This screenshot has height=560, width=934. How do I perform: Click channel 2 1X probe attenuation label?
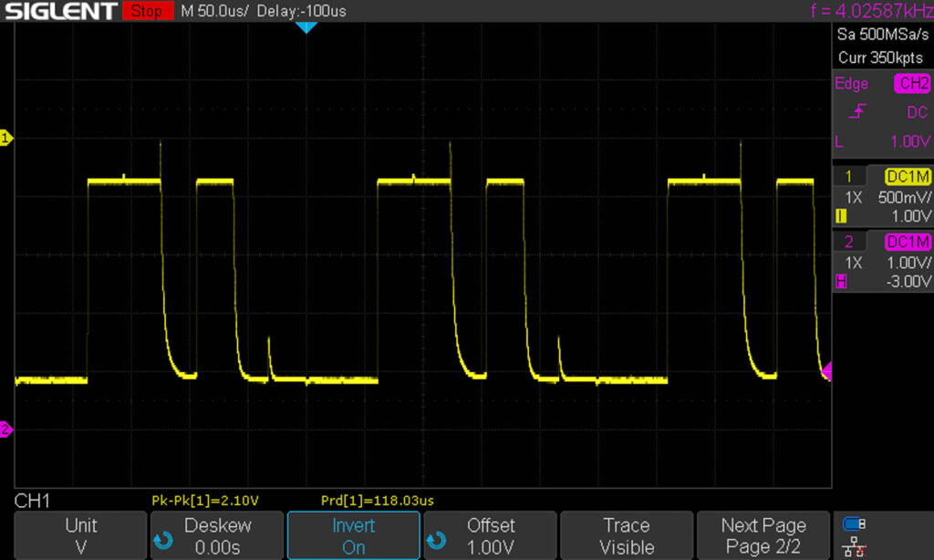(x=854, y=263)
